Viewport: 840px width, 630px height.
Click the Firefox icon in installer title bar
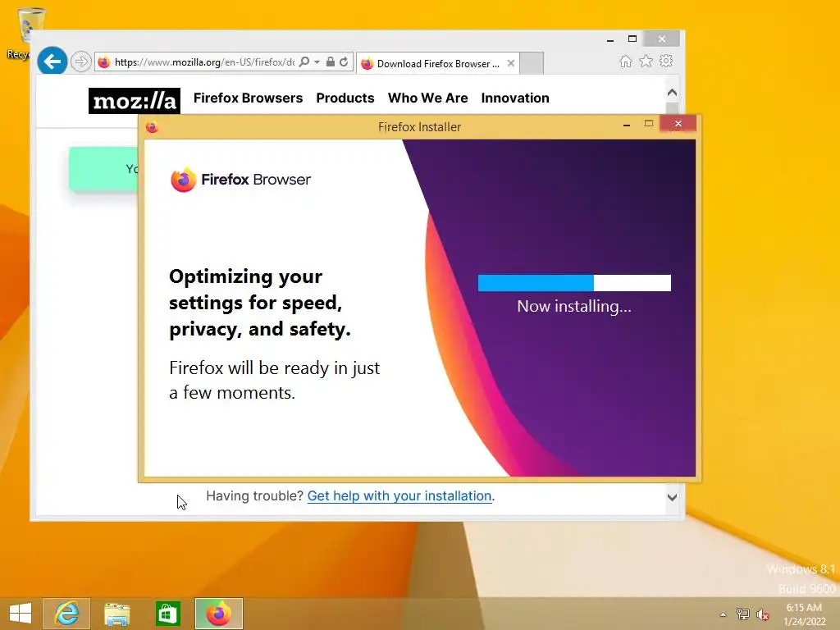152,127
